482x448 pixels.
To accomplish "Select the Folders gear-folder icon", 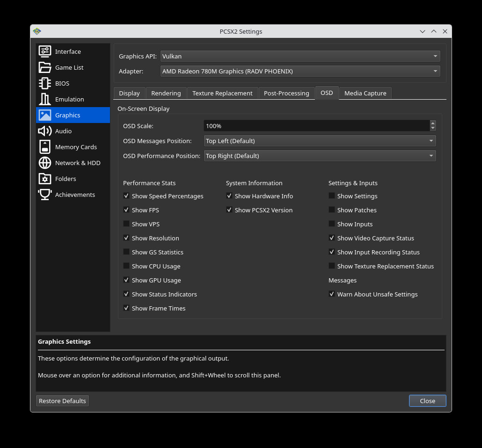I will point(45,179).
